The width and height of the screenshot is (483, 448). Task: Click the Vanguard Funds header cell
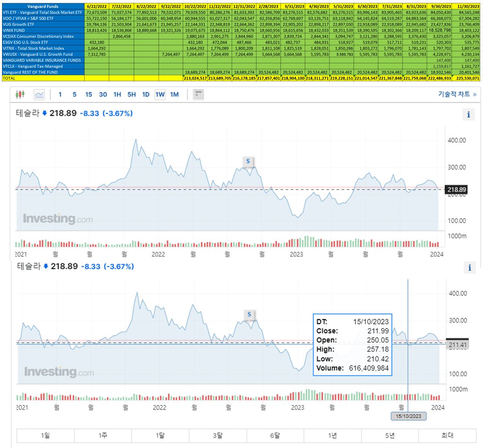click(x=43, y=6)
